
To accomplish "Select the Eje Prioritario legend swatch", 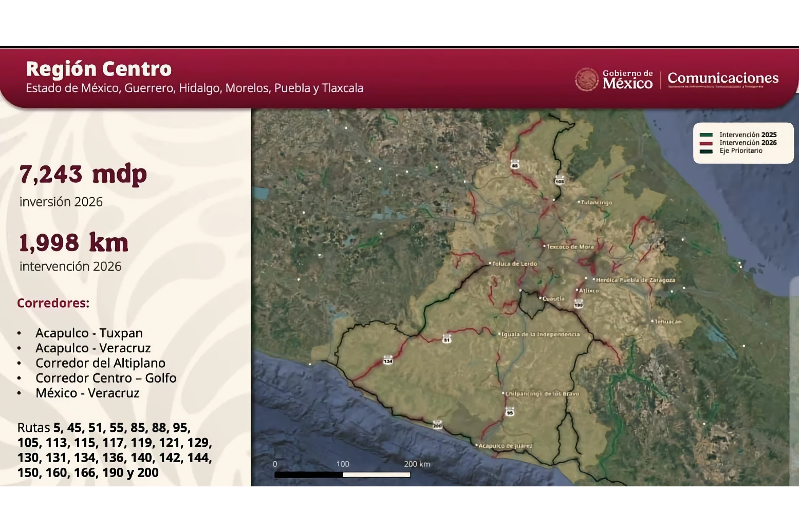I will [x=706, y=151].
